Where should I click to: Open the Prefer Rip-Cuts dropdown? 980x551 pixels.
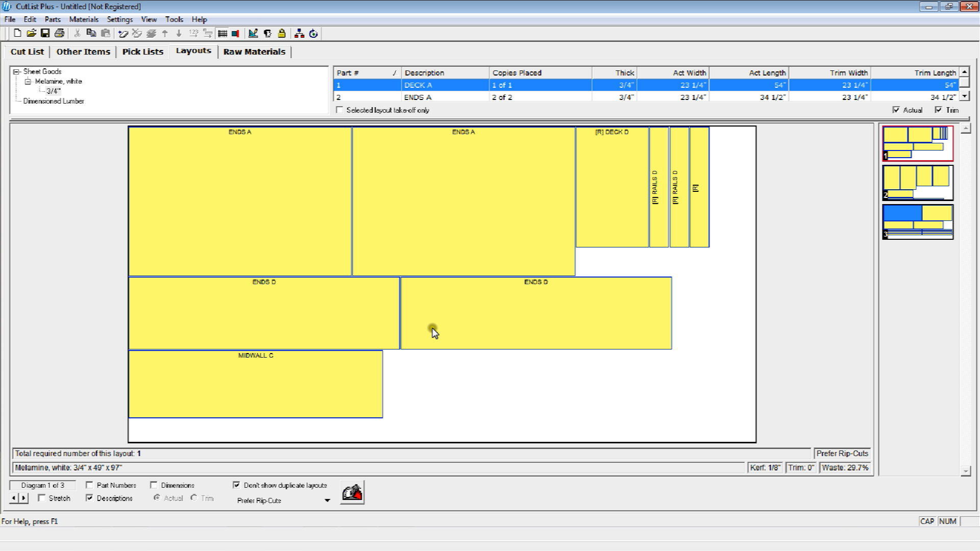tap(327, 500)
